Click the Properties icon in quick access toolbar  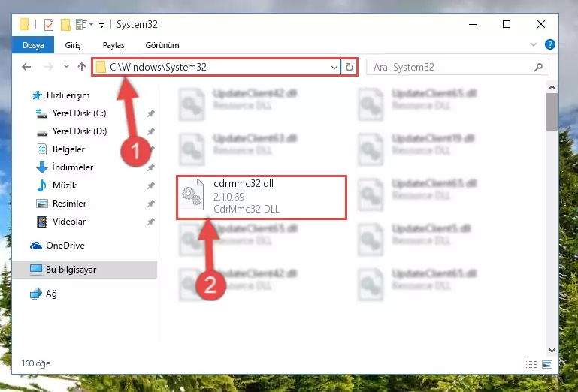(x=49, y=25)
